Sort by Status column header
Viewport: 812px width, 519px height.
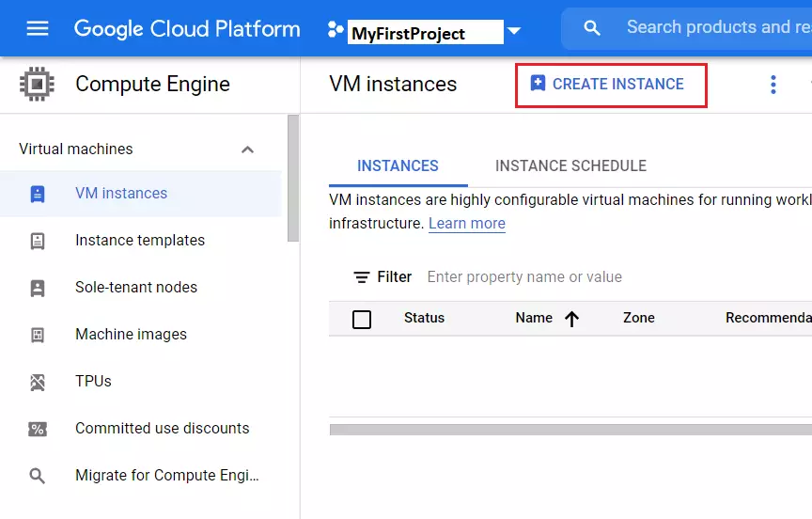424,318
